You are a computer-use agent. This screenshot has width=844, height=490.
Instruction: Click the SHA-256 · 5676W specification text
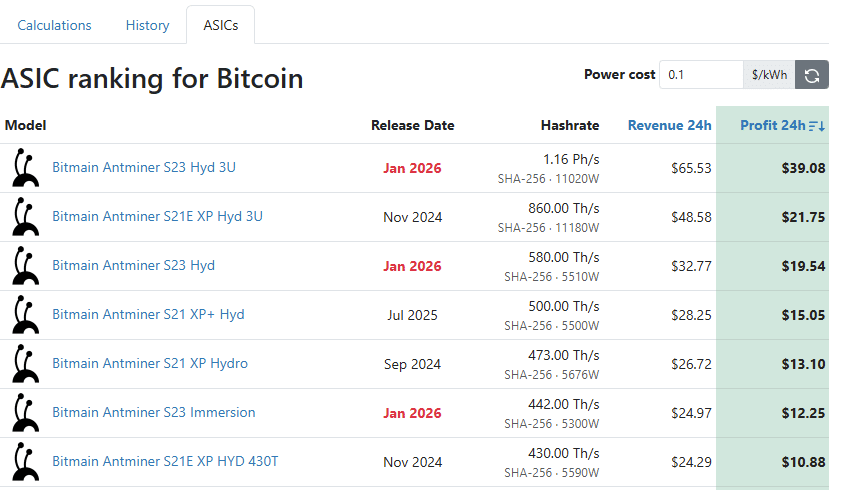coord(551,375)
